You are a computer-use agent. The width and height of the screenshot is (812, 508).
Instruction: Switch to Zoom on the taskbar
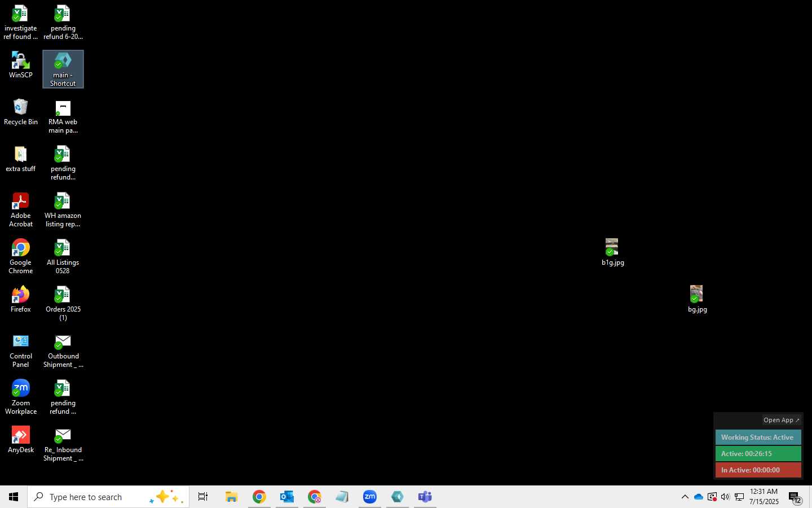369,497
